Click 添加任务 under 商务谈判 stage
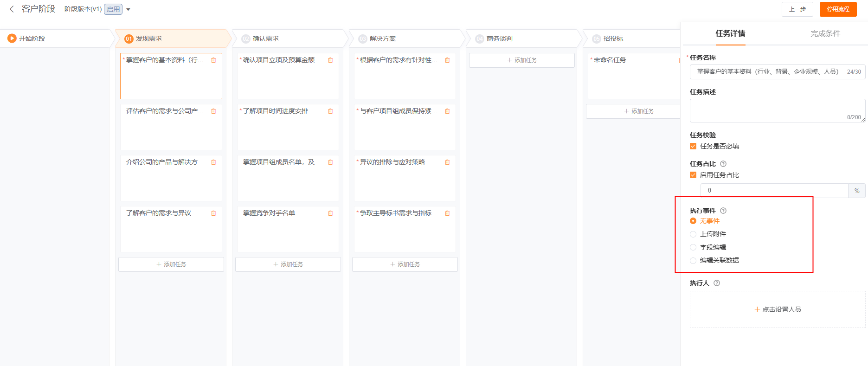868x366 pixels. [521, 60]
